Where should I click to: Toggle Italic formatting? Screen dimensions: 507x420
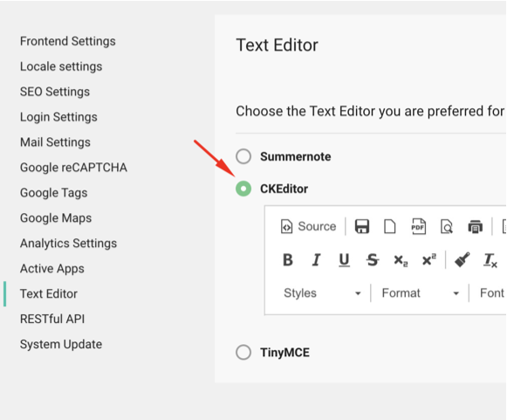(316, 260)
